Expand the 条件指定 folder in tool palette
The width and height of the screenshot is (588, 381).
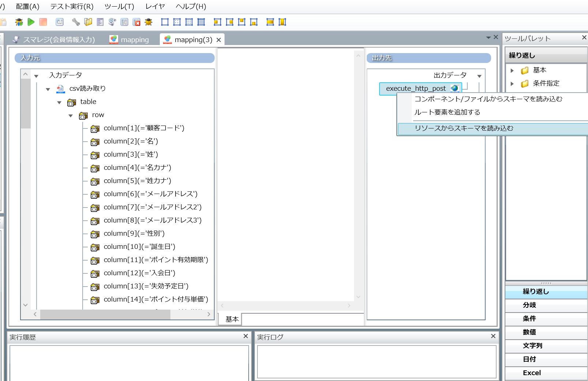[512, 83]
